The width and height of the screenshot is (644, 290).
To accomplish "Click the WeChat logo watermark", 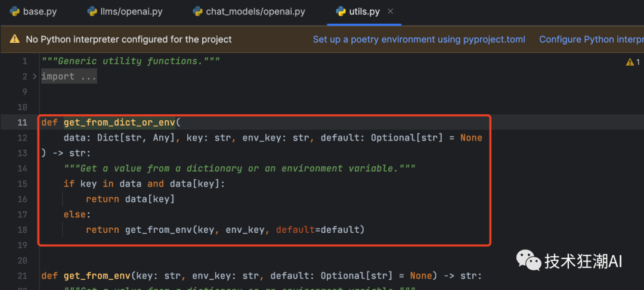I will click(x=528, y=260).
